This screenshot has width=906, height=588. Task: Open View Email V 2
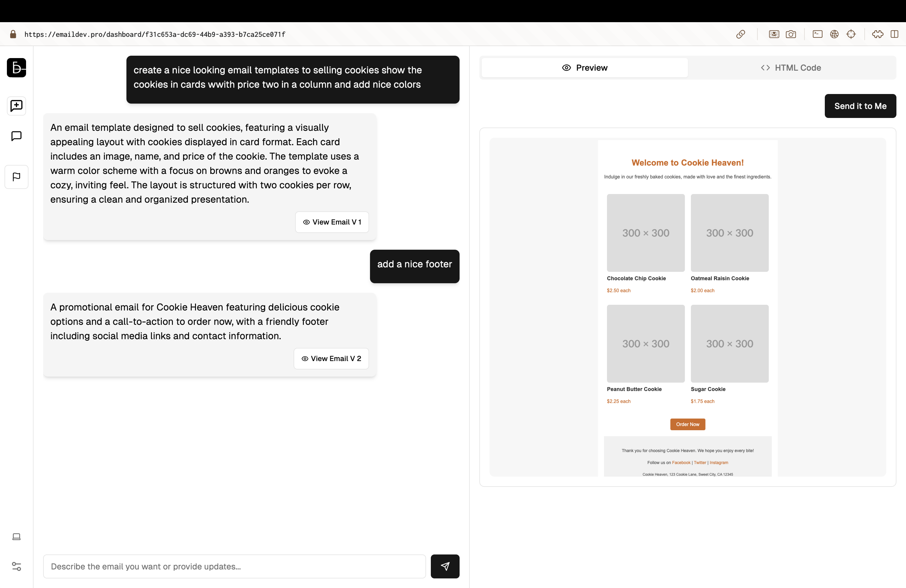(x=331, y=359)
